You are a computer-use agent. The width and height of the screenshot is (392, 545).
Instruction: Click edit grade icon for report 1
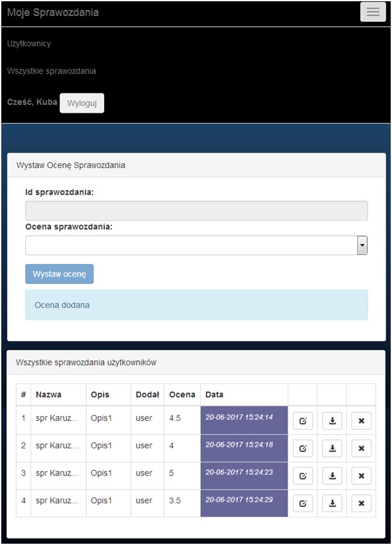point(303,421)
